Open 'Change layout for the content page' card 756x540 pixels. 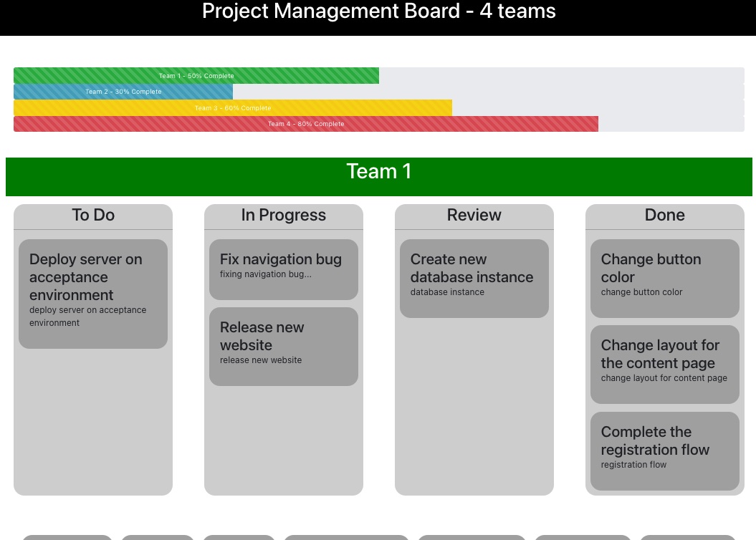[665, 365]
